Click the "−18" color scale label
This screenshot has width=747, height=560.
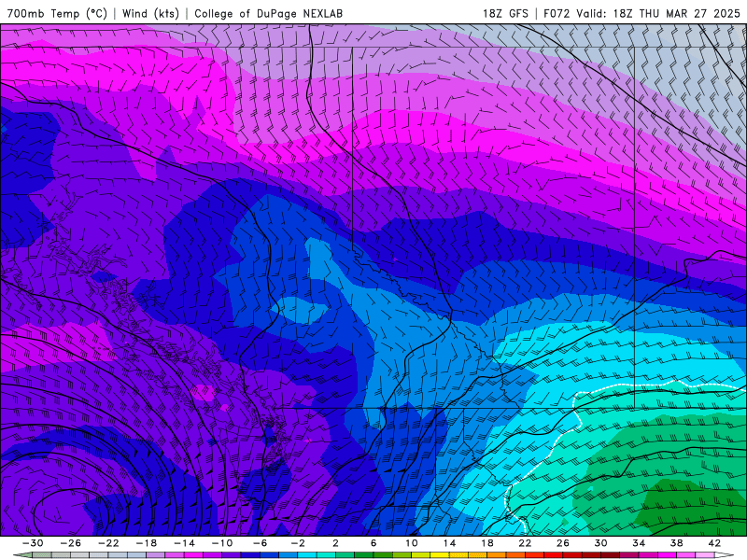pyautogui.click(x=147, y=543)
